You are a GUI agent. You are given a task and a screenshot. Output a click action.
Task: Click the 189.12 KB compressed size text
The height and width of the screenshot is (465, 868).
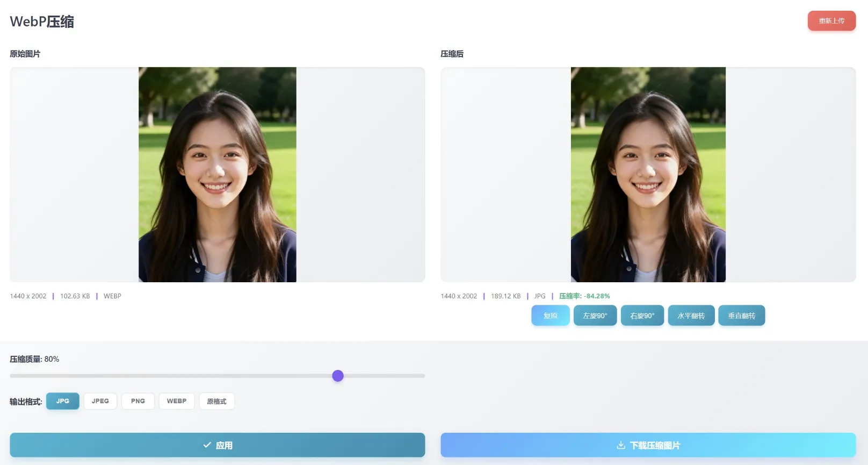coord(506,296)
